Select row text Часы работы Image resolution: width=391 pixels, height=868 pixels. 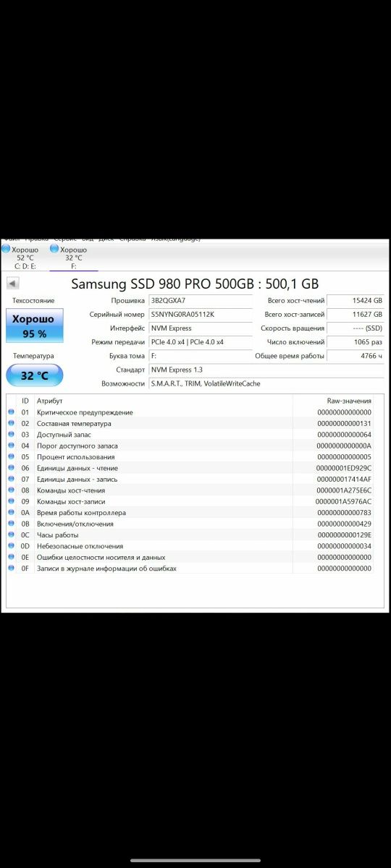[57, 535]
